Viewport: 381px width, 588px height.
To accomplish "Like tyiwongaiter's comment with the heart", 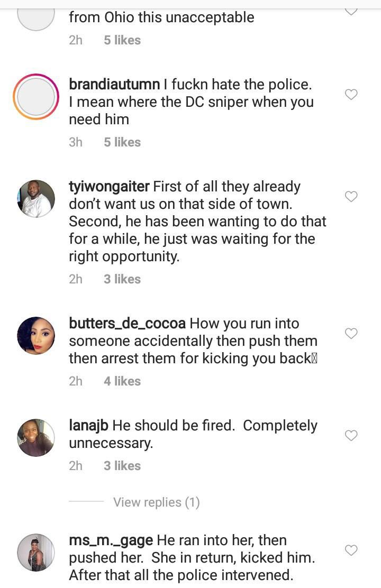I will tap(351, 197).
